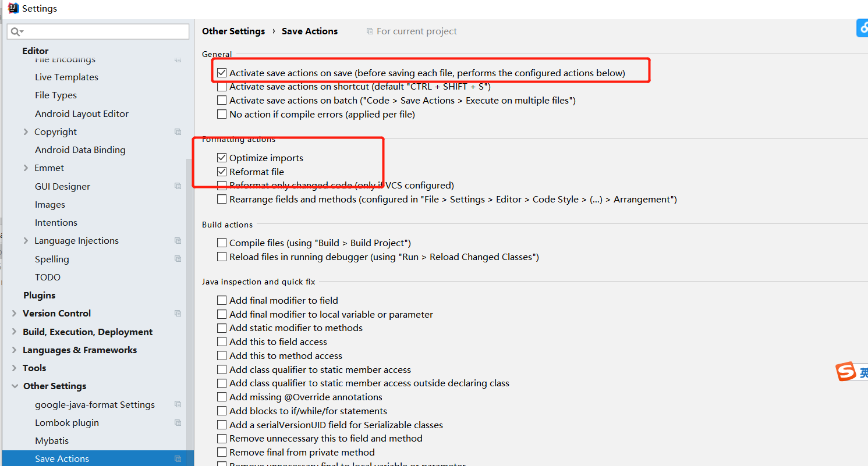
Task: Expand the Language Injections node
Action: tap(26, 241)
